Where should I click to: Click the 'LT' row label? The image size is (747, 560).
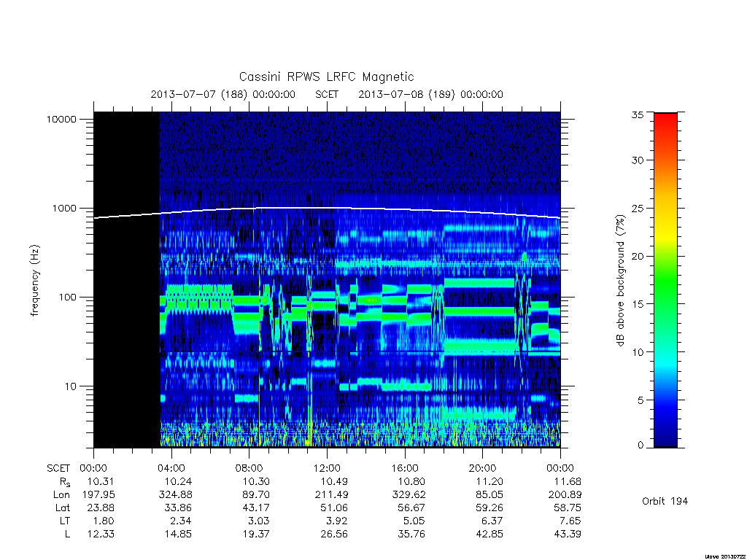tap(65, 521)
